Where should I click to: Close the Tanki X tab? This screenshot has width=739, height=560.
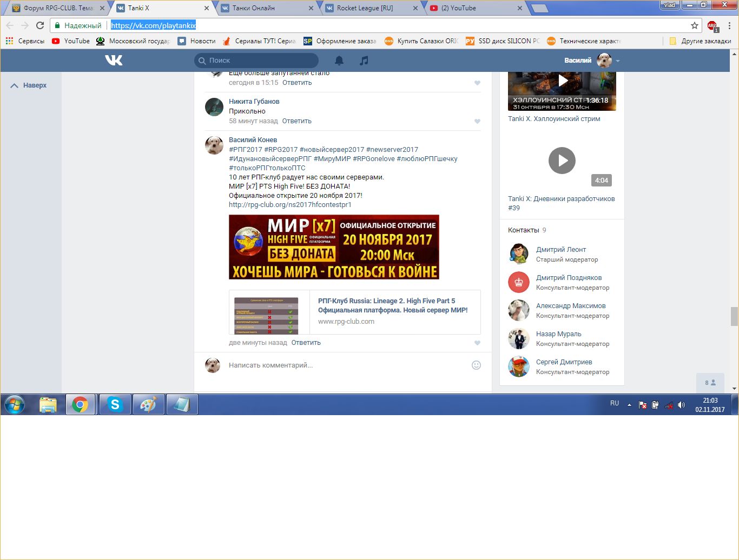[207, 8]
